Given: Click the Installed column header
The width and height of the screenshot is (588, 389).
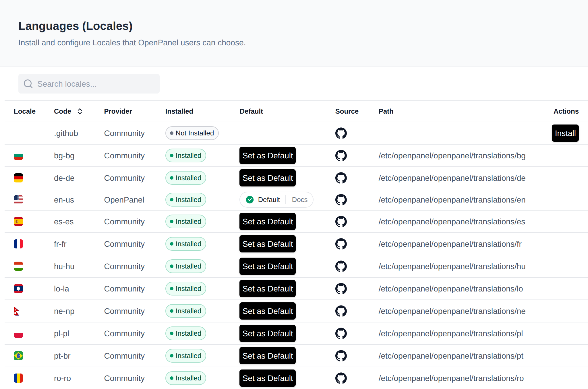Looking at the screenshot, I should tap(179, 111).
